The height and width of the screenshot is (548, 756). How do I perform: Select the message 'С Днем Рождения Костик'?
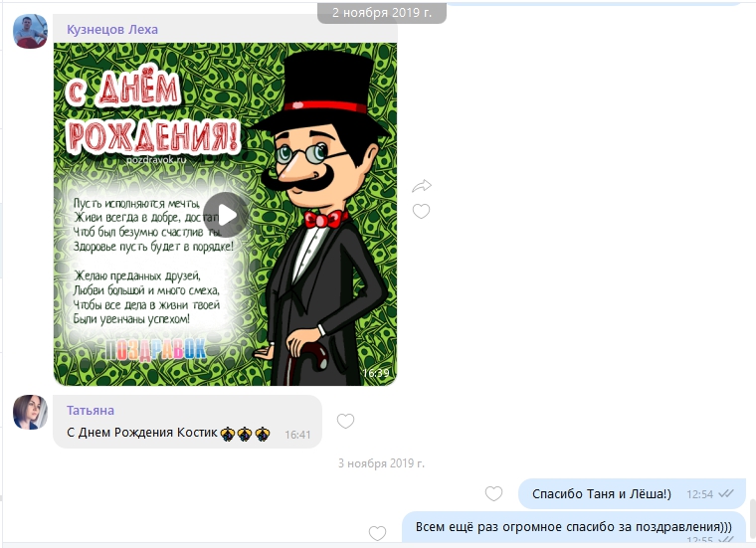point(187,422)
